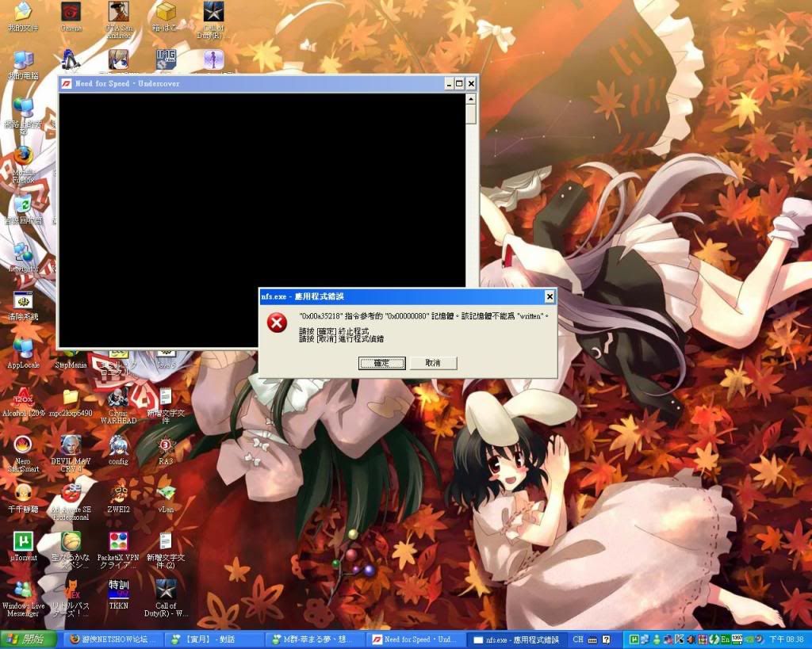The width and height of the screenshot is (812, 649).
Task: Select the Nero StartSmart desktop icon
Action: pos(23,453)
